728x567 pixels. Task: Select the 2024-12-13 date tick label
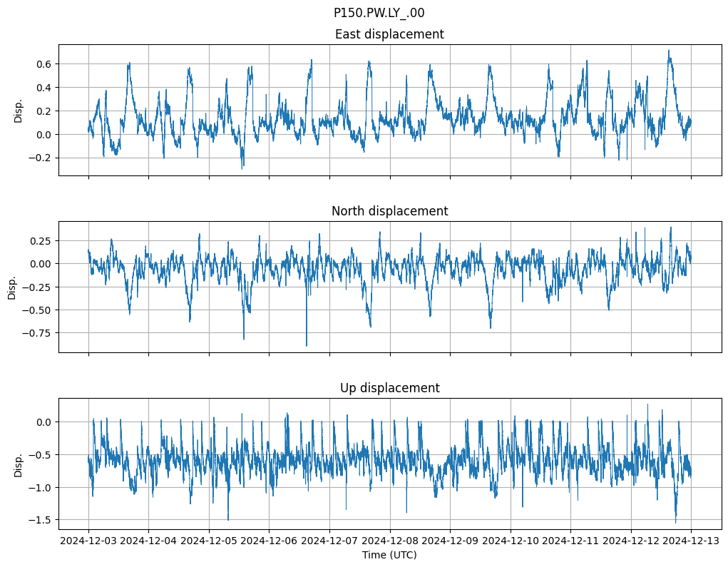tap(690, 541)
